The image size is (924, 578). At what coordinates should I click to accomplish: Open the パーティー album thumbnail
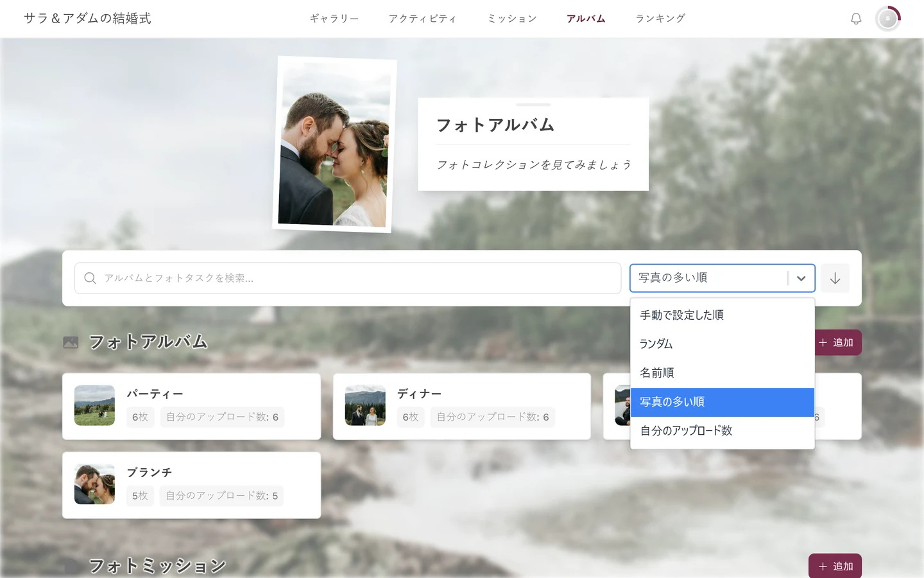coord(94,405)
